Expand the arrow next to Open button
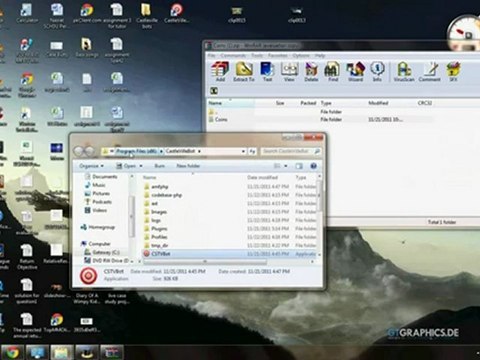The height and width of the screenshot is (360, 480). click(141, 166)
